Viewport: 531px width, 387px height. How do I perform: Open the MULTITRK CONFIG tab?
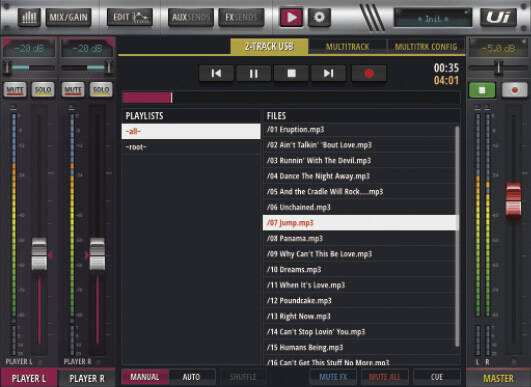coord(426,46)
